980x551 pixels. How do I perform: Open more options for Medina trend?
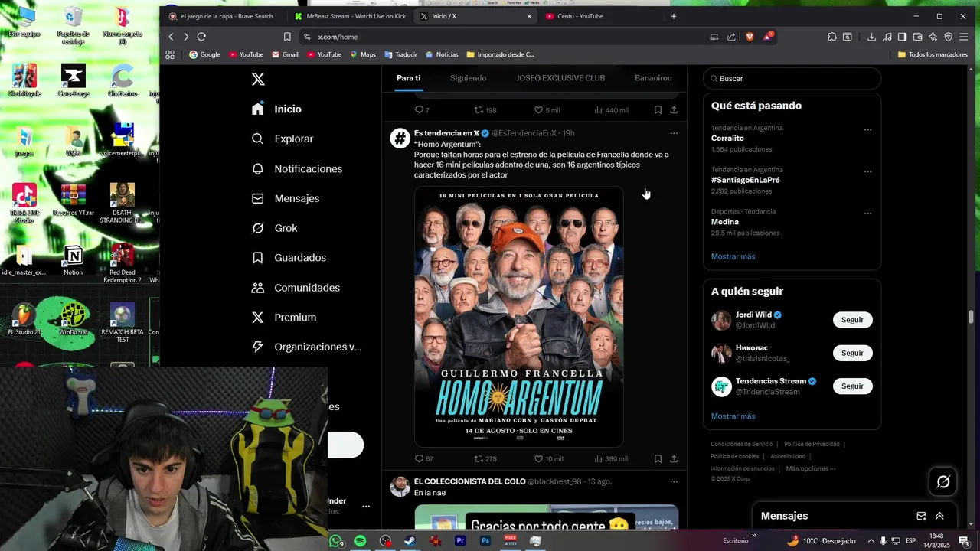(x=867, y=214)
